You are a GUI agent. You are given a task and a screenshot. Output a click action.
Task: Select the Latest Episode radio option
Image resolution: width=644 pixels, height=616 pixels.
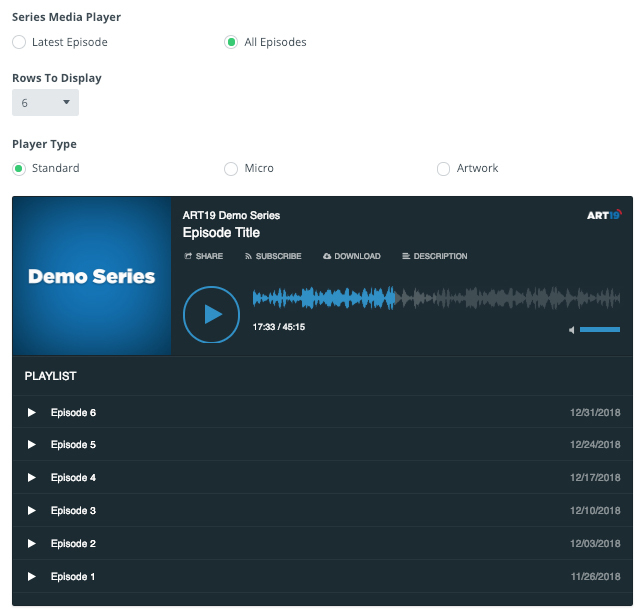19,42
